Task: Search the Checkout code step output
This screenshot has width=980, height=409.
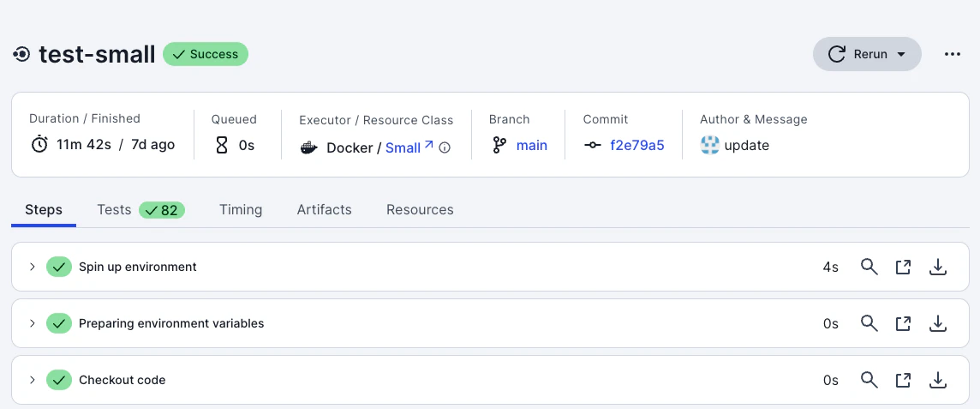Action: [869, 380]
